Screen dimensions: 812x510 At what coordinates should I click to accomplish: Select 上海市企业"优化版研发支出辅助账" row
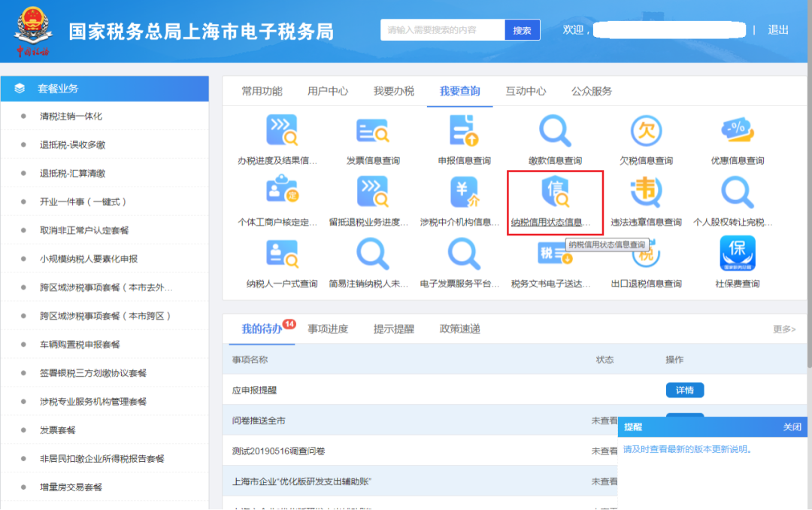click(x=420, y=481)
